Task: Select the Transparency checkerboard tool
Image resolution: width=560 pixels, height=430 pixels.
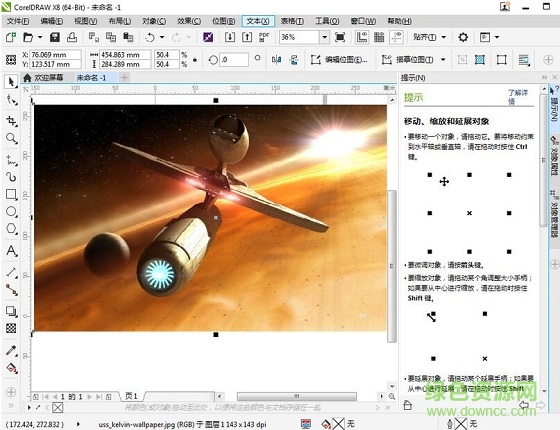Action: [x=11, y=328]
